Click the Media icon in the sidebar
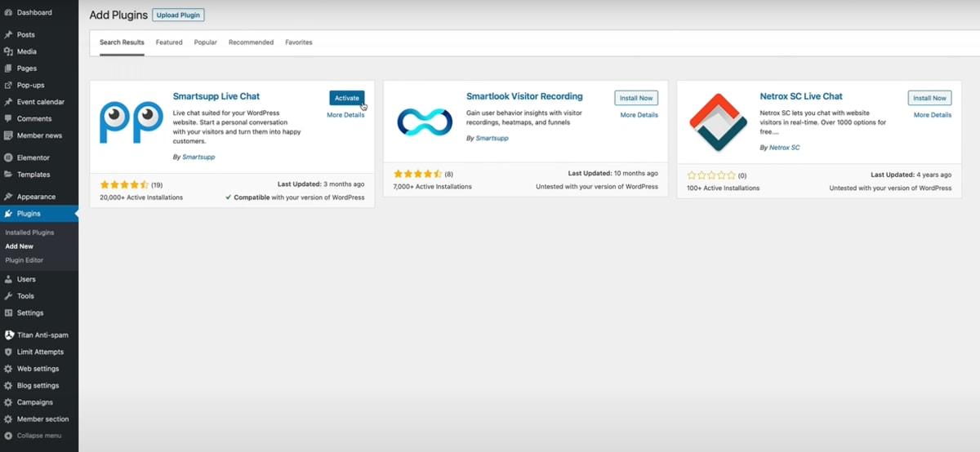Image resolution: width=980 pixels, height=452 pixels. click(8, 51)
